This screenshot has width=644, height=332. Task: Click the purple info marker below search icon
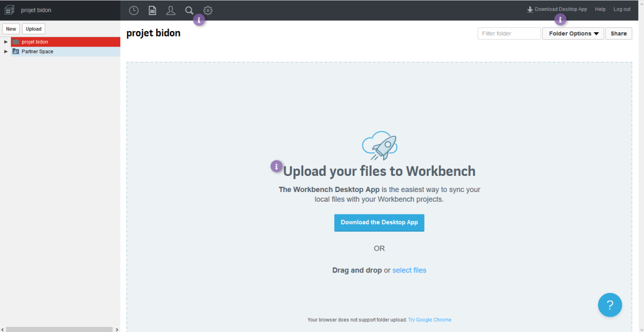pos(199,20)
